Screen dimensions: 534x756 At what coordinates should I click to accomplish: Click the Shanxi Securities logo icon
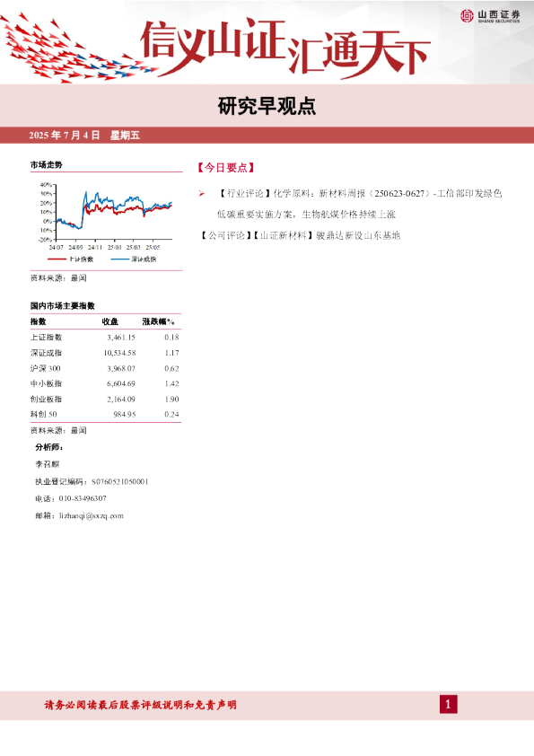(467, 16)
